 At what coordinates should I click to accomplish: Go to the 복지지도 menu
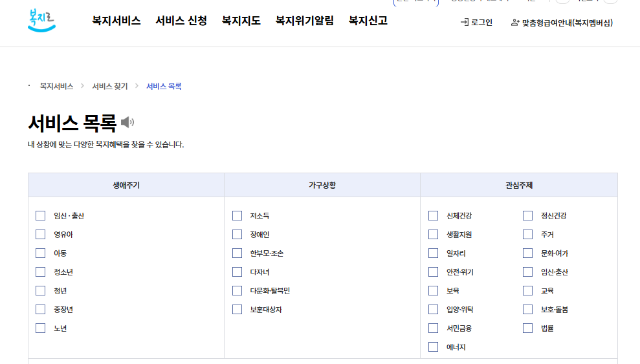click(241, 21)
